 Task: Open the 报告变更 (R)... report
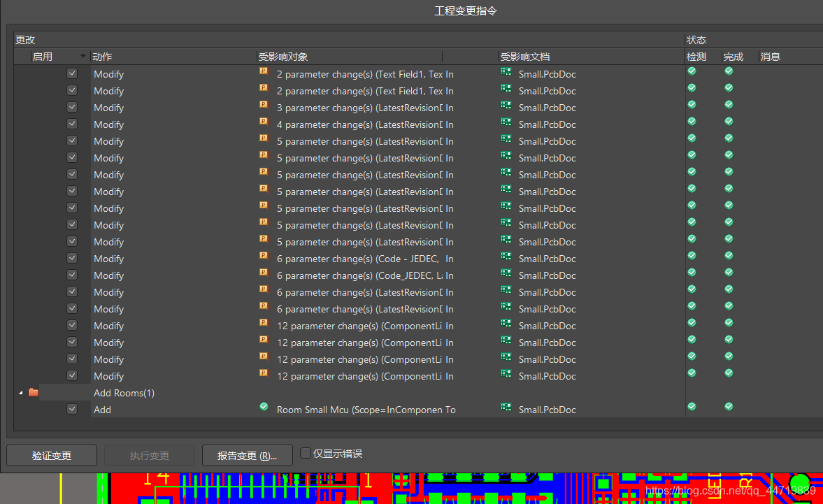tap(247, 456)
